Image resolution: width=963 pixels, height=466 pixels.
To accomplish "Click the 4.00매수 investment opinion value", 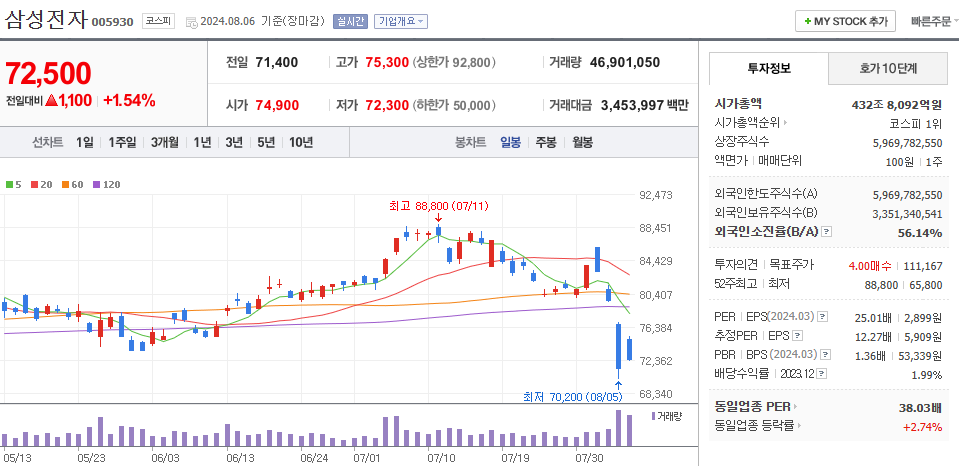I will 870,265.
